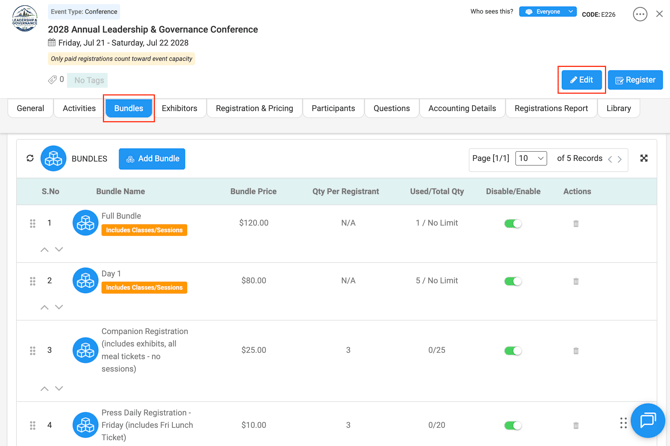670x446 pixels.
Task: Click the calendar icon next to event date
Action: 52,42
